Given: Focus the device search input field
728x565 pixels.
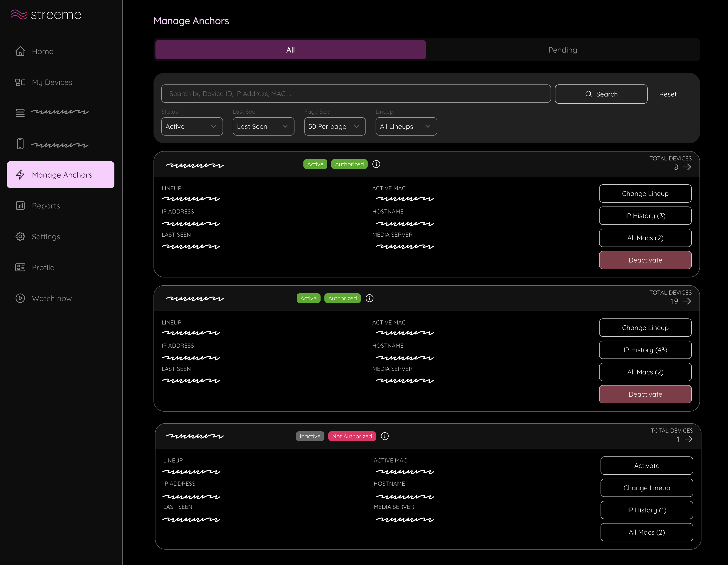Looking at the screenshot, I should click(x=356, y=94).
